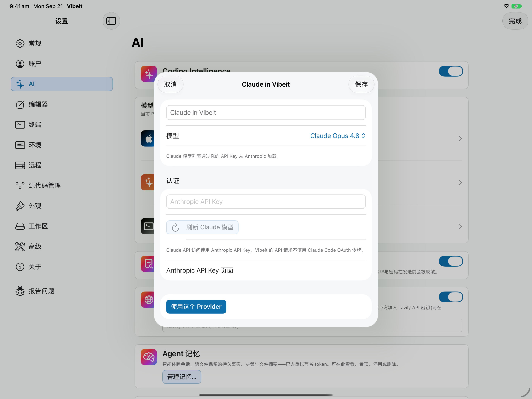Focus the Anthropic API Key field
532x399 pixels.
click(266, 202)
